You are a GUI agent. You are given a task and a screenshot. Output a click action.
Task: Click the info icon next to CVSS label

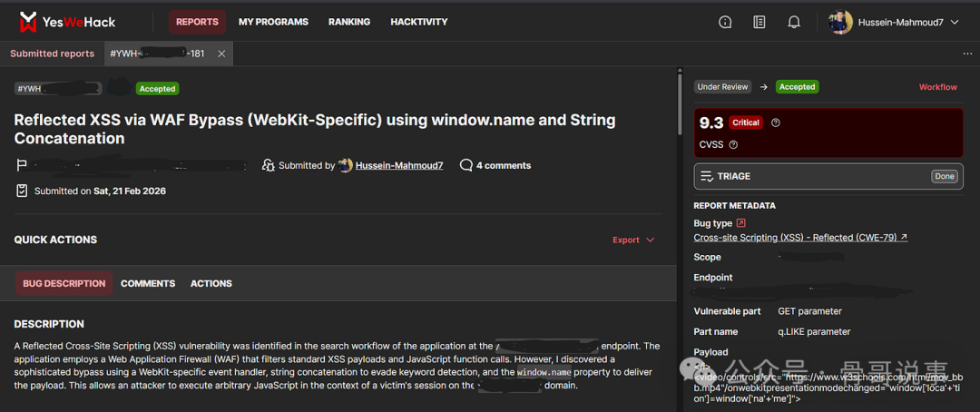733,144
